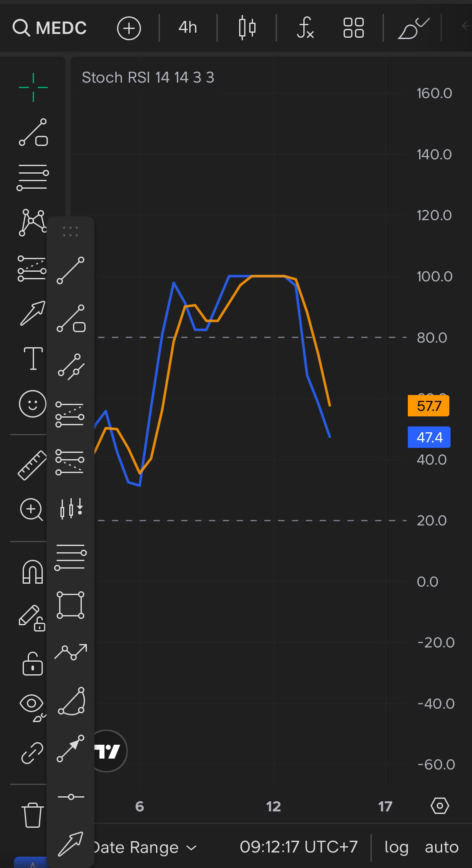Toggle lock all drawings
The height and width of the screenshot is (868, 472).
pos(32,664)
